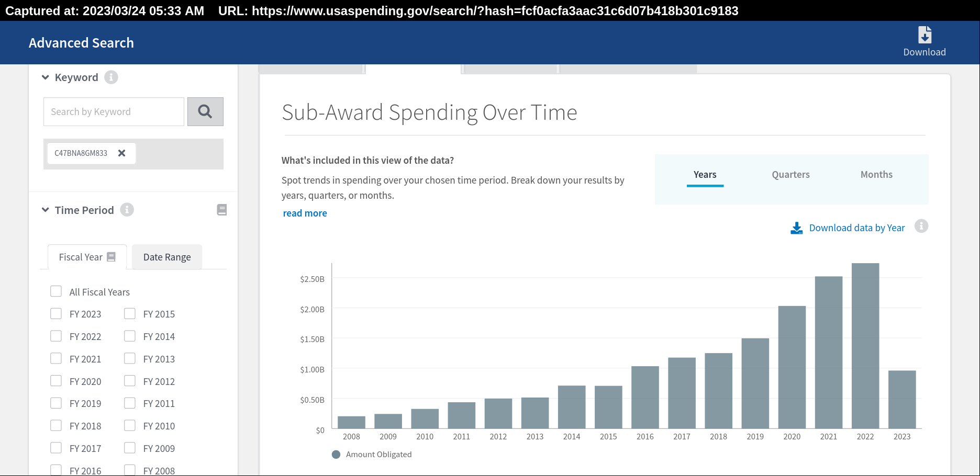Check the FY 2020 checkbox
This screenshot has width=980, height=476.
[56, 381]
